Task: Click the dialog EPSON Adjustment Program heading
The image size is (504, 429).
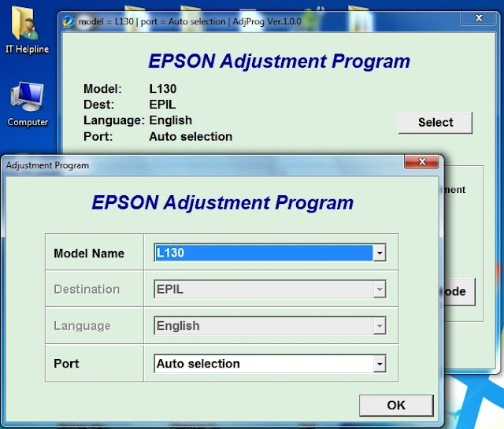Action: (222, 202)
